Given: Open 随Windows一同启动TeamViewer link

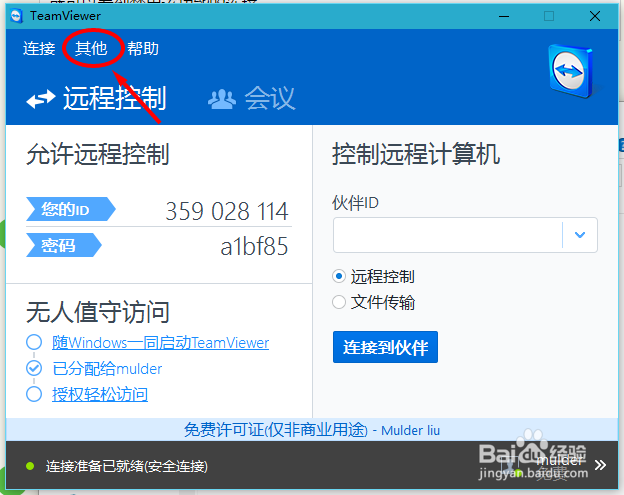Looking at the screenshot, I should (x=160, y=343).
